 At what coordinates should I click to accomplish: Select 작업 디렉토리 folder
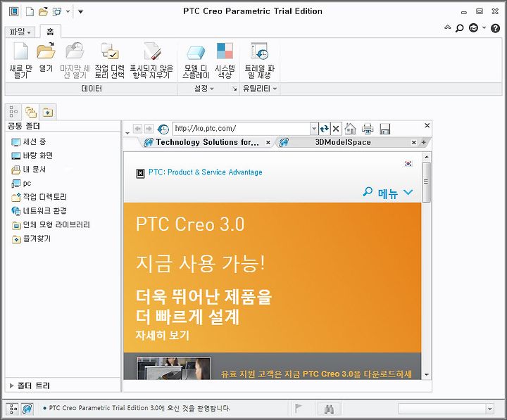click(39, 197)
